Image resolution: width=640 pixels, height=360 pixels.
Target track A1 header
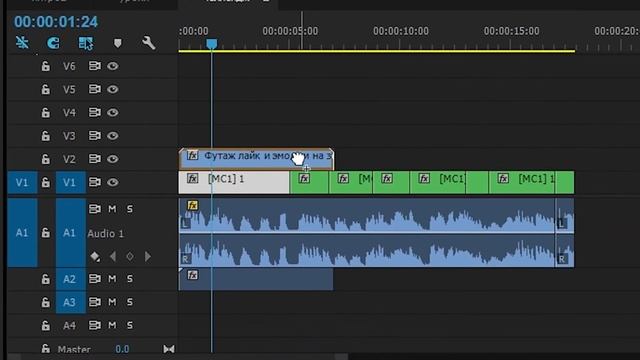click(71, 233)
